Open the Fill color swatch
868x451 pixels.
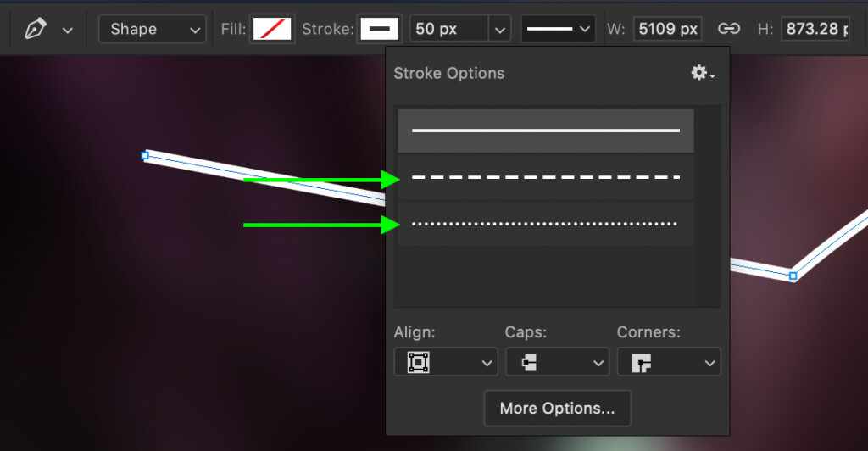(272, 29)
